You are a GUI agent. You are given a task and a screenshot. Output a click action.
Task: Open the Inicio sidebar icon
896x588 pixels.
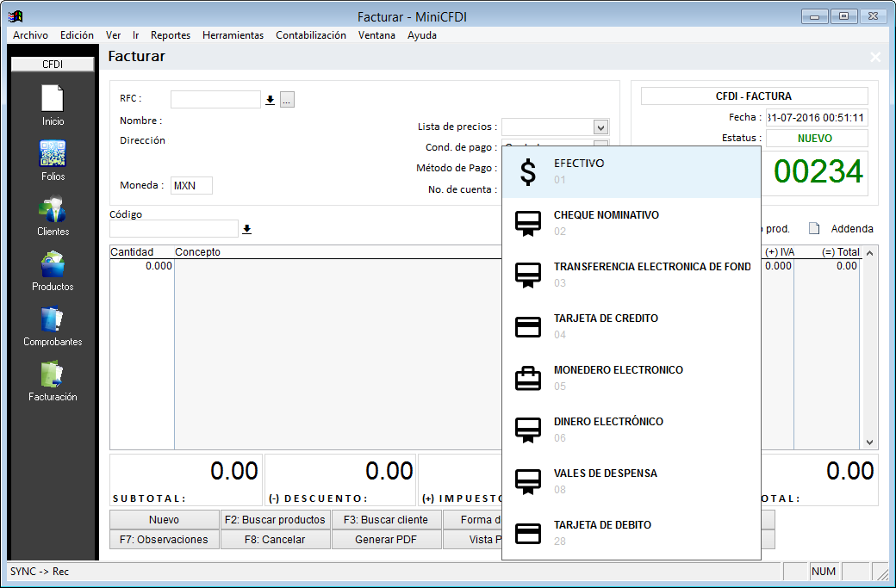pyautogui.click(x=53, y=98)
